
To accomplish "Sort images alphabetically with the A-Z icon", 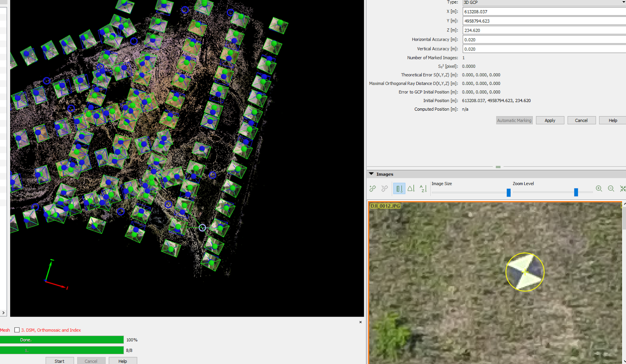I will tap(423, 188).
